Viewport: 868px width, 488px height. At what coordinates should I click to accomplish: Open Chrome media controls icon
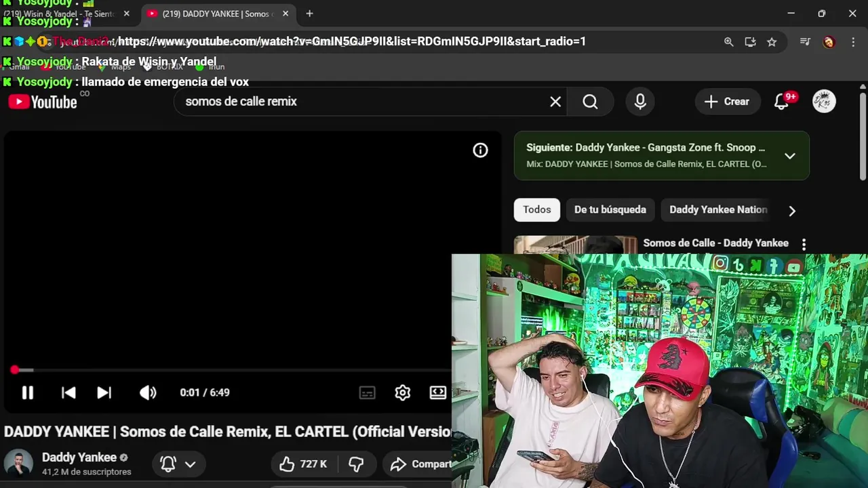click(x=805, y=42)
